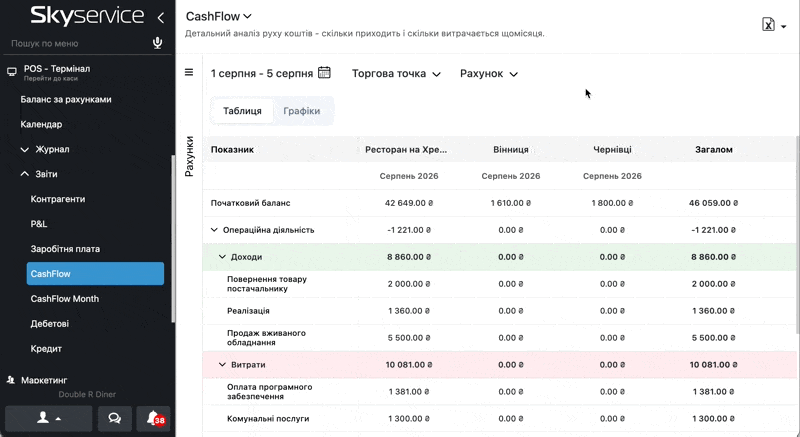
Task: Open the CashFlow title dropdown
Action: coord(218,16)
